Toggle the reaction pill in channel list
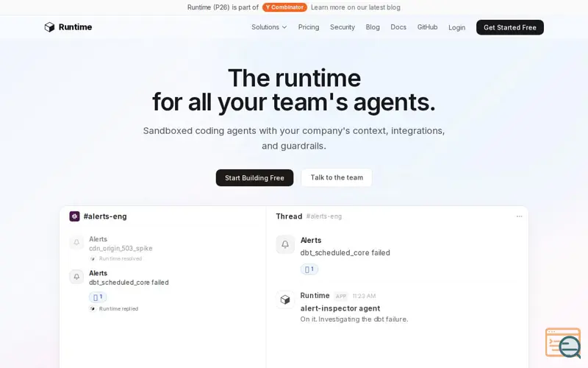588x368 pixels. coord(98,297)
